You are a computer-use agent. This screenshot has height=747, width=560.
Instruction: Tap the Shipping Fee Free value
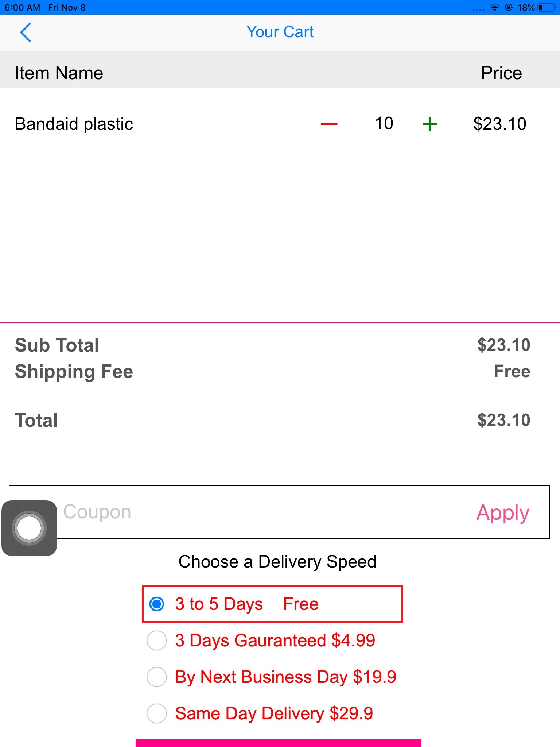[512, 371]
